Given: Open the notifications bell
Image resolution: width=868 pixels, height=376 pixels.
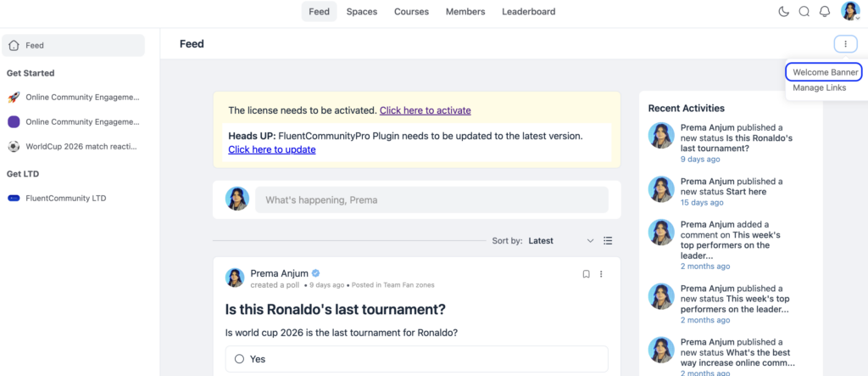Looking at the screenshot, I should 825,12.
